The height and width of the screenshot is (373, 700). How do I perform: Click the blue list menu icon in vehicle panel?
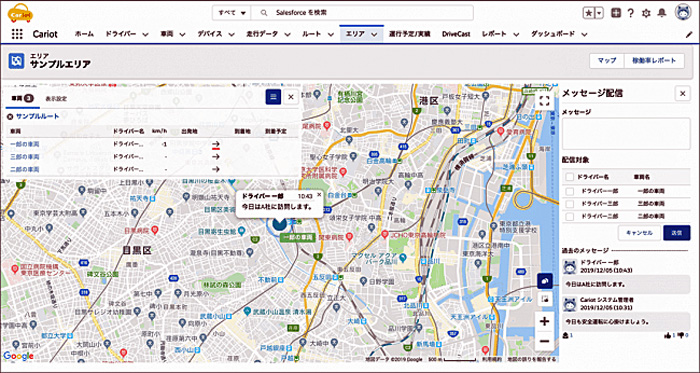(x=273, y=96)
